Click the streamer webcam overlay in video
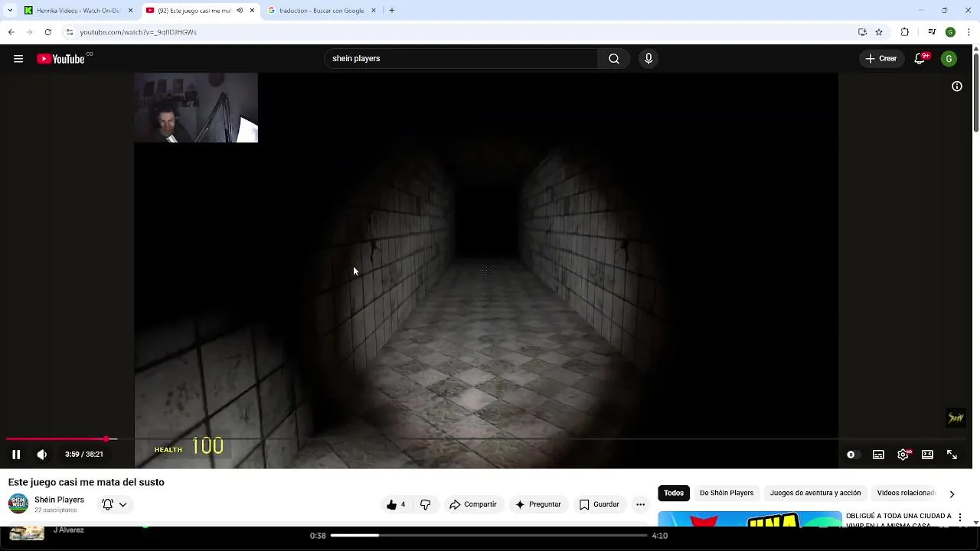The image size is (980, 551). [x=196, y=108]
